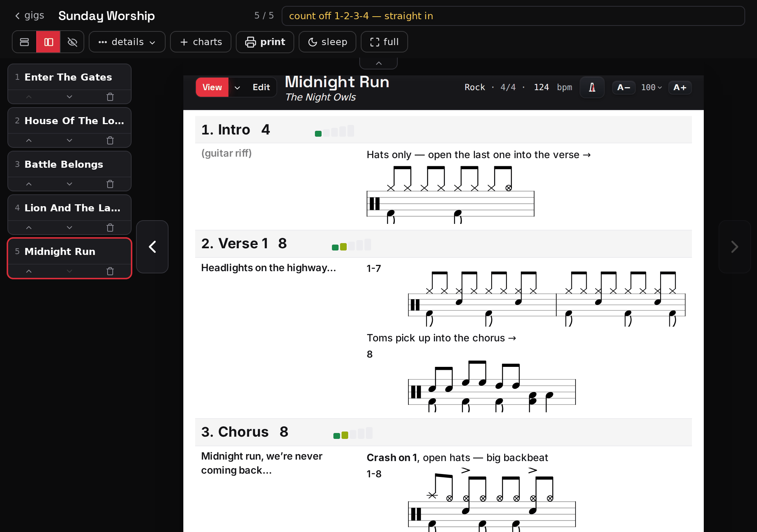The width and height of the screenshot is (757, 532).
Task: Add charts to the setlist
Action: [x=201, y=42]
